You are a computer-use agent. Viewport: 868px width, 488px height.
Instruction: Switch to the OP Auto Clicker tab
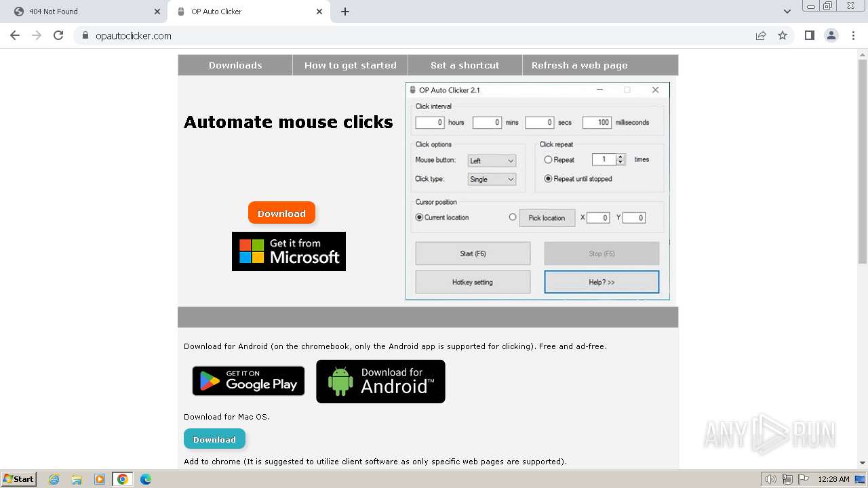point(248,12)
